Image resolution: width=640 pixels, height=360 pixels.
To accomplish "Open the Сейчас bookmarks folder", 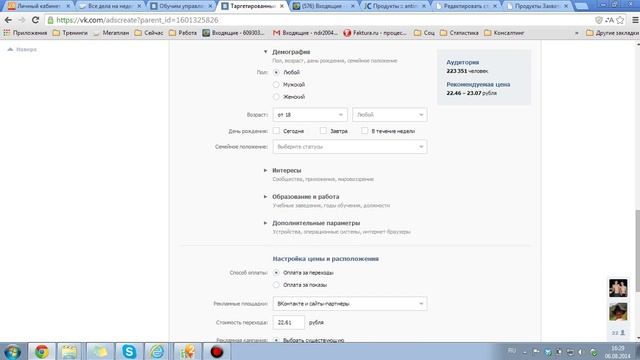I will coord(149,33).
